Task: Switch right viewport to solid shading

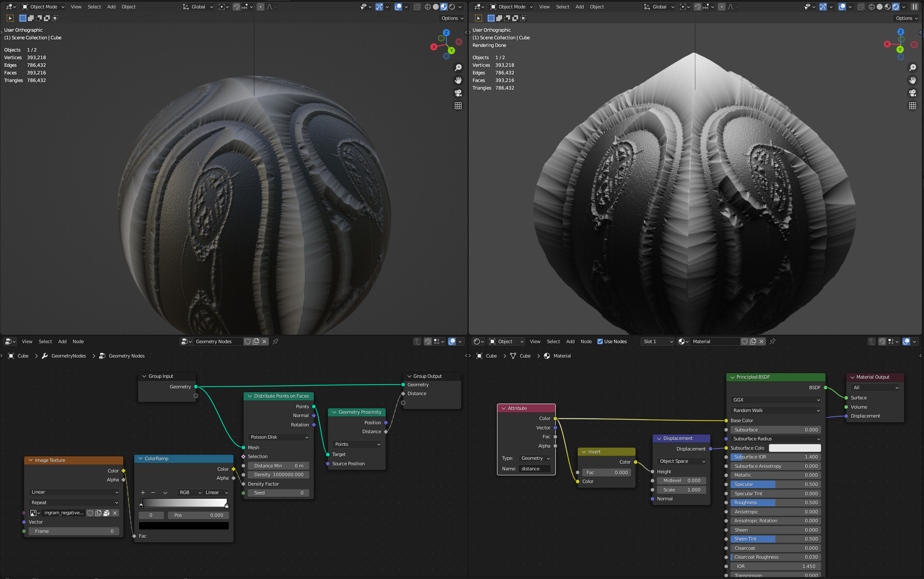Action: (x=880, y=7)
